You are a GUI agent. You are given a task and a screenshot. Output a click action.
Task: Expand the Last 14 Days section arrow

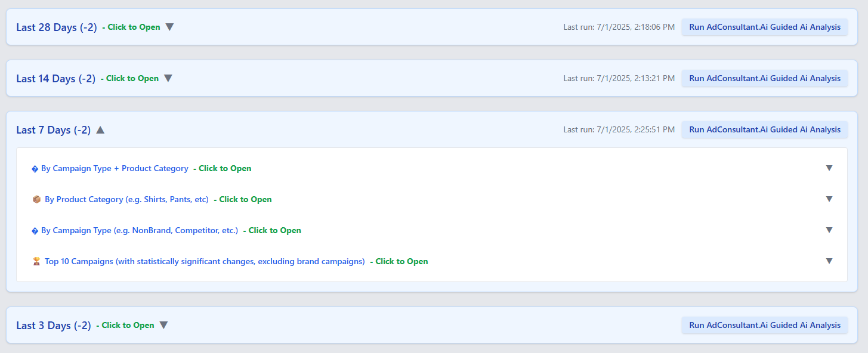pyautogui.click(x=168, y=78)
